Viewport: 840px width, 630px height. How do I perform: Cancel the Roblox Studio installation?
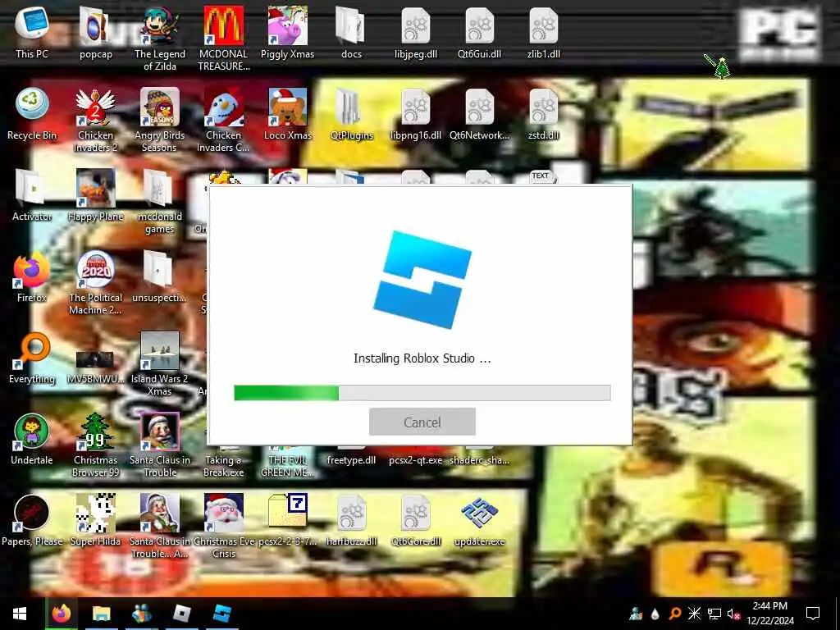(x=422, y=422)
